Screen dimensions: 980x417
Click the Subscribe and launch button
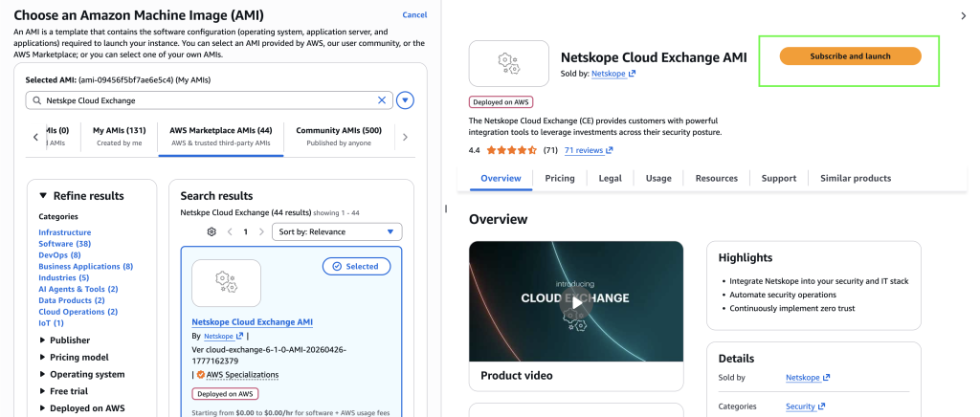pos(850,56)
